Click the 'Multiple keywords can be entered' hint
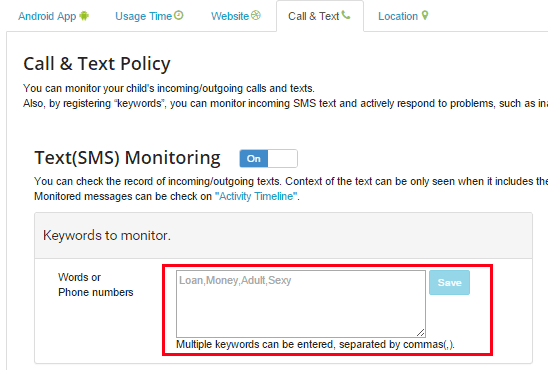 pyautogui.click(x=315, y=344)
